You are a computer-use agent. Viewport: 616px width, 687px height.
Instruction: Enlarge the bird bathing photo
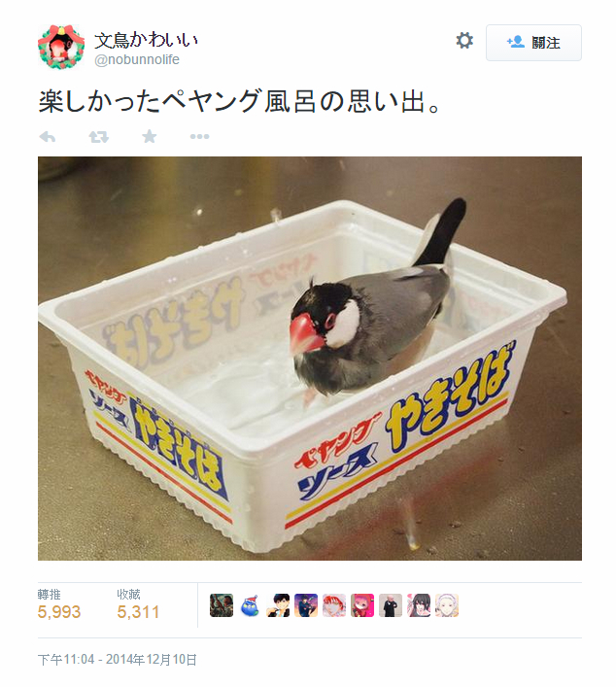(x=310, y=359)
